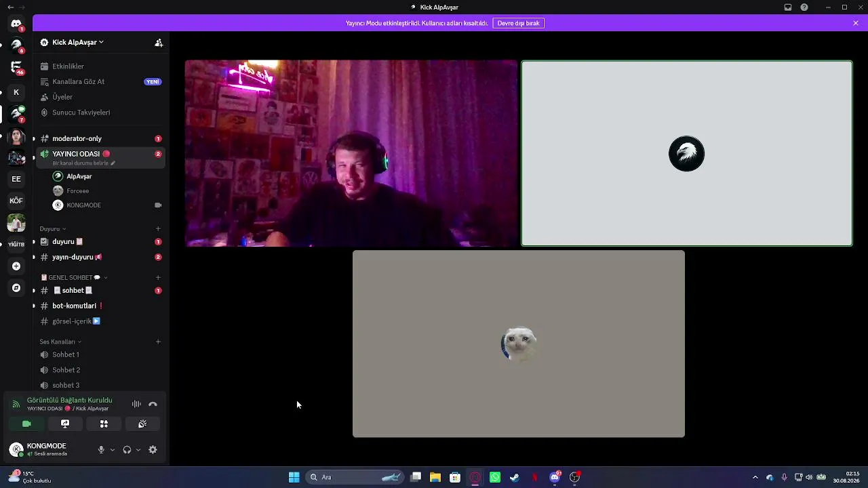Screen dimensions: 868x488
Task: Expand the Kick AlpAvşar server menu
Action: point(77,42)
